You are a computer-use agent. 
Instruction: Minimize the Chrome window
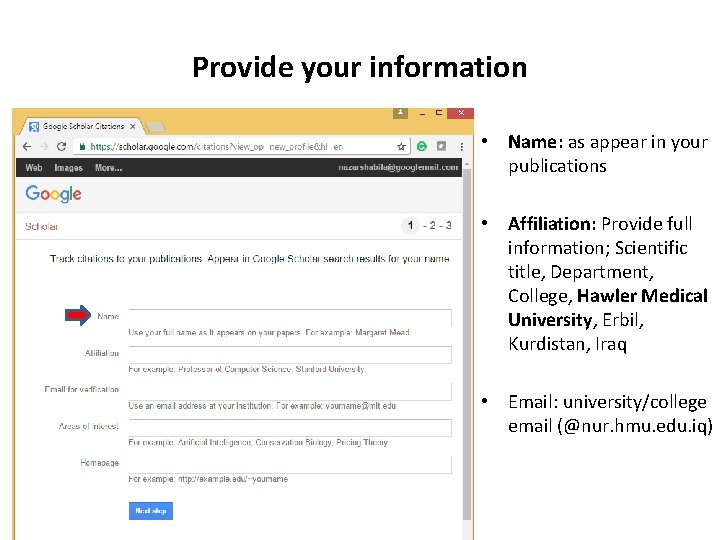tap(422, 113)
